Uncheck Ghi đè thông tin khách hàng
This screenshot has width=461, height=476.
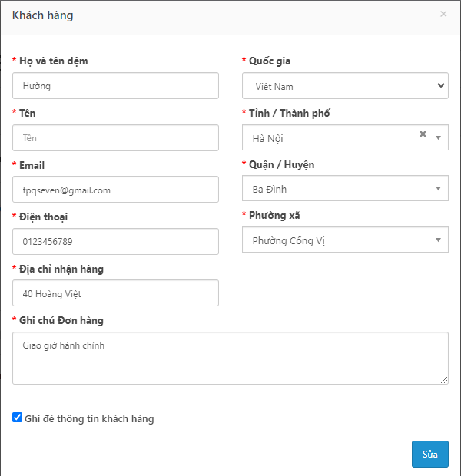click(18, 418)
